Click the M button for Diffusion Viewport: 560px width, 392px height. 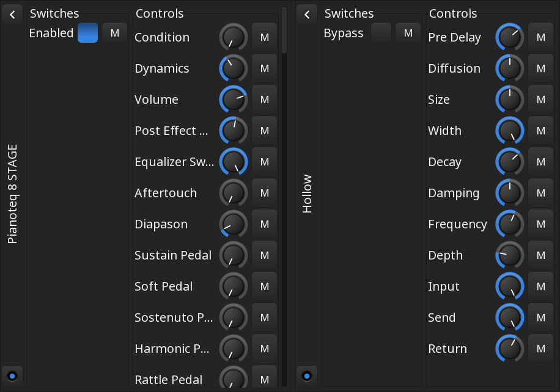click(541, 68)
